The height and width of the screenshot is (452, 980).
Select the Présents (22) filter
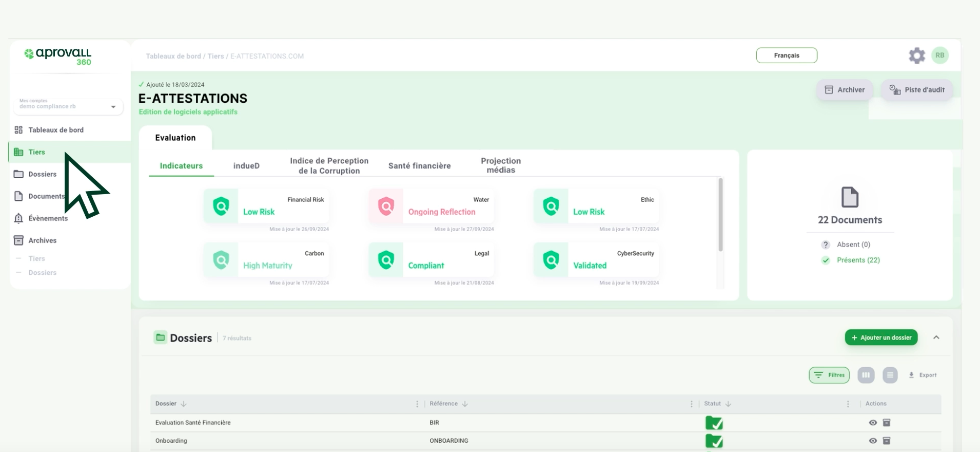pos(858,260)
